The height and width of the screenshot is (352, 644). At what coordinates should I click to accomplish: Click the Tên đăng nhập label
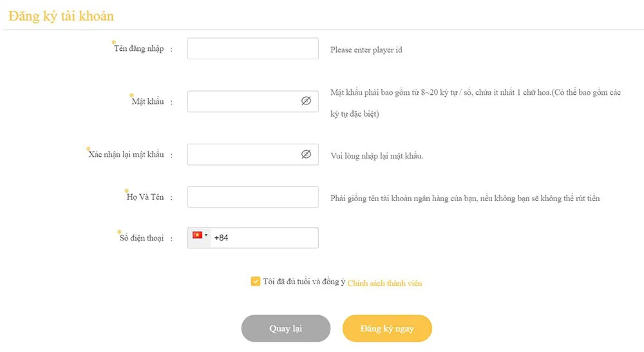click(x=138, y=49)
